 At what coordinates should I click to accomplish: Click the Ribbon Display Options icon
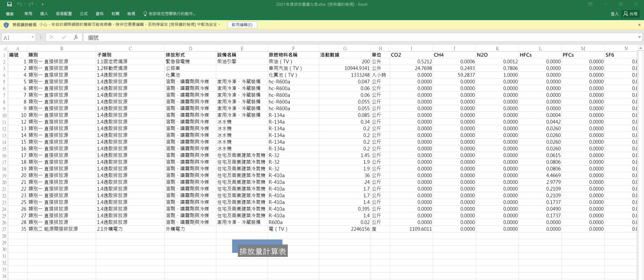coord(590,4)
